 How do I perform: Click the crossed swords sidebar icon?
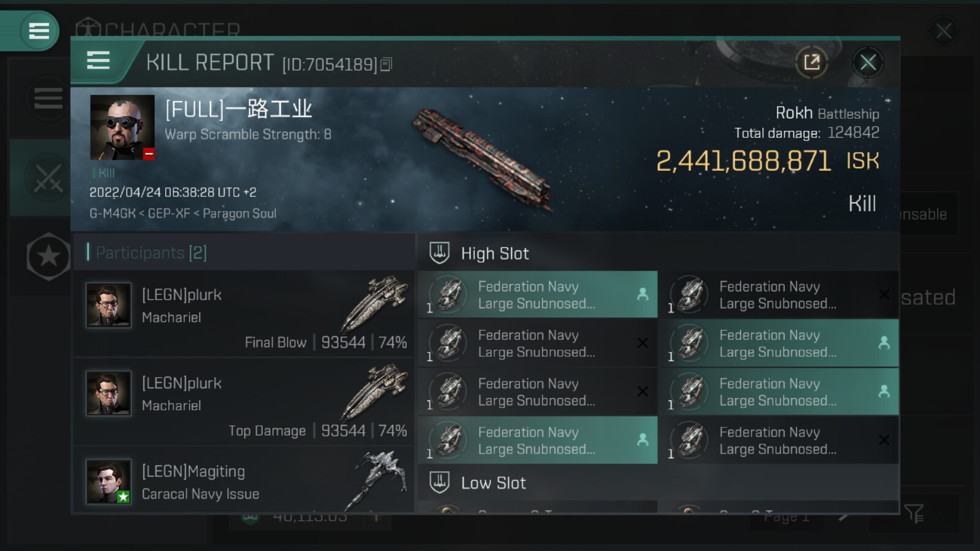click(47, 178)
